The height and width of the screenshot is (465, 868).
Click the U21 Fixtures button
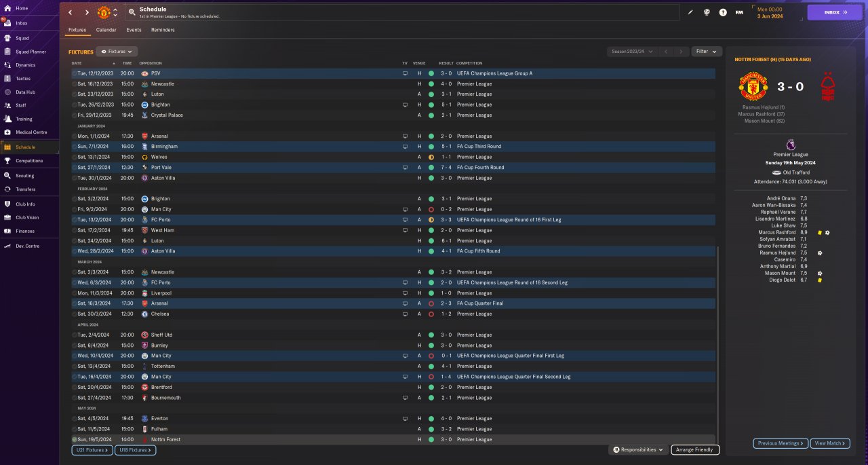point(92,450)
